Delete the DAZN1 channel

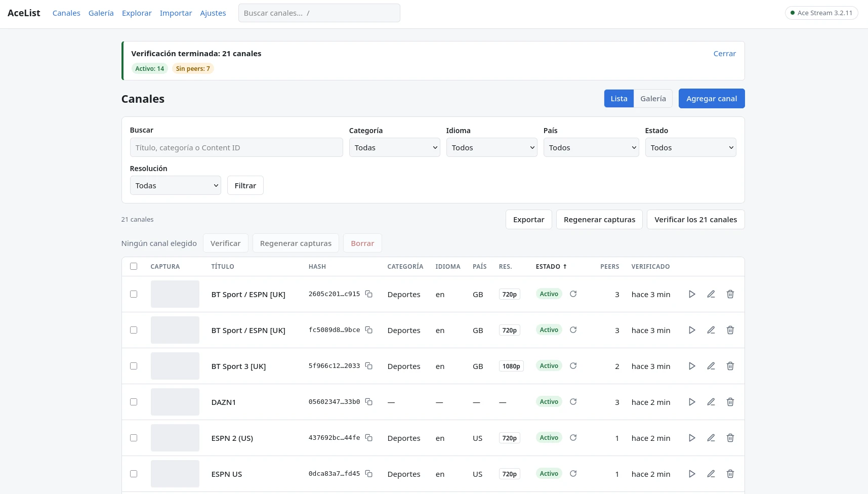click(x=730, y=402)
